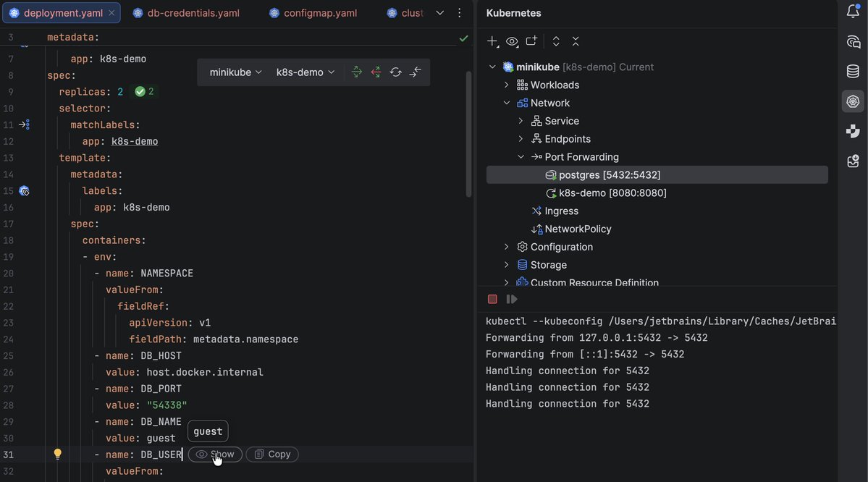The width and height of the screenshot is (868, 482).
Task: Expand the Configuration tree node
Action: coord(507,248)
